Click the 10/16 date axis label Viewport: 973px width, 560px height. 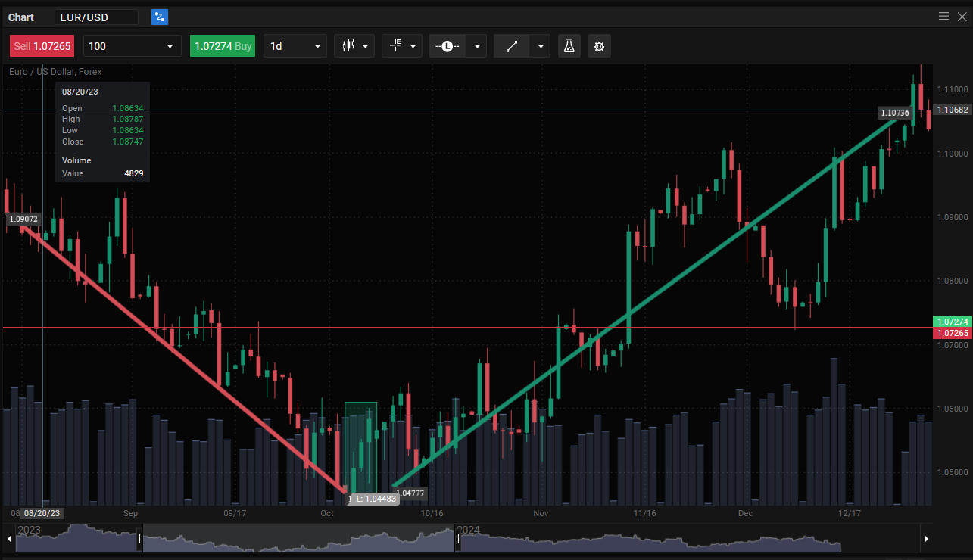[x=431, y=513]
